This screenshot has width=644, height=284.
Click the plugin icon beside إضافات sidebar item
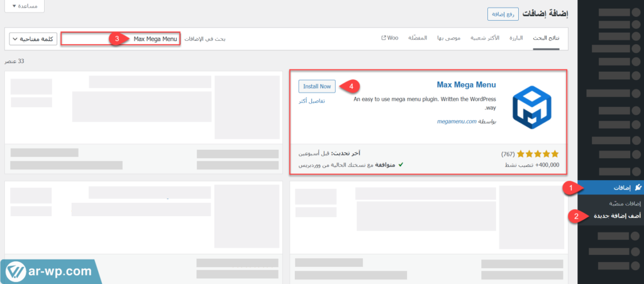tap(638, 188)
